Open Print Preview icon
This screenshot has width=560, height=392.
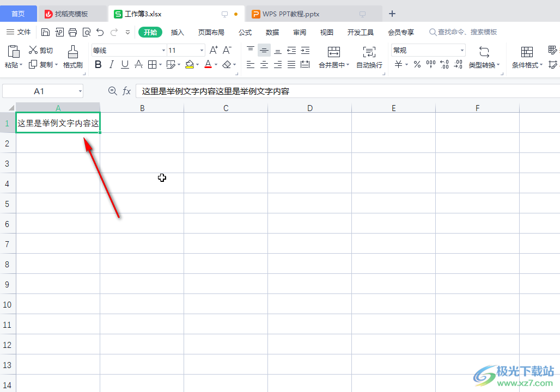[x=87, y=32]
